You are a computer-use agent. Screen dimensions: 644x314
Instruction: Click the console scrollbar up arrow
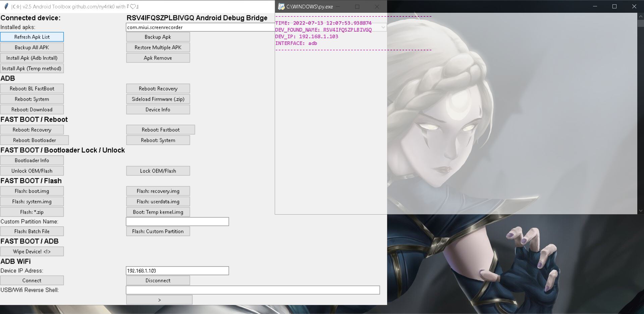click(x=641, y=16)
